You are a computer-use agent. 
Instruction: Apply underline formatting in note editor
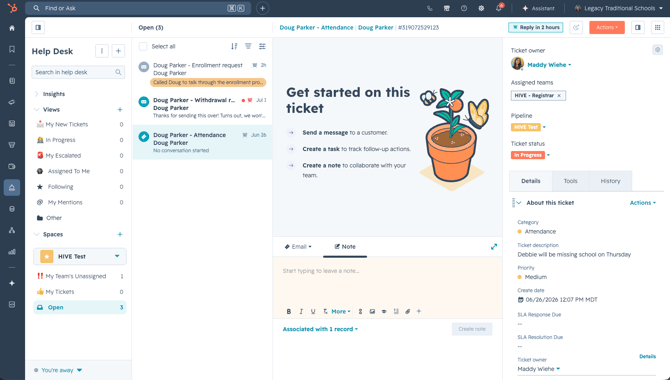point(313,312)
